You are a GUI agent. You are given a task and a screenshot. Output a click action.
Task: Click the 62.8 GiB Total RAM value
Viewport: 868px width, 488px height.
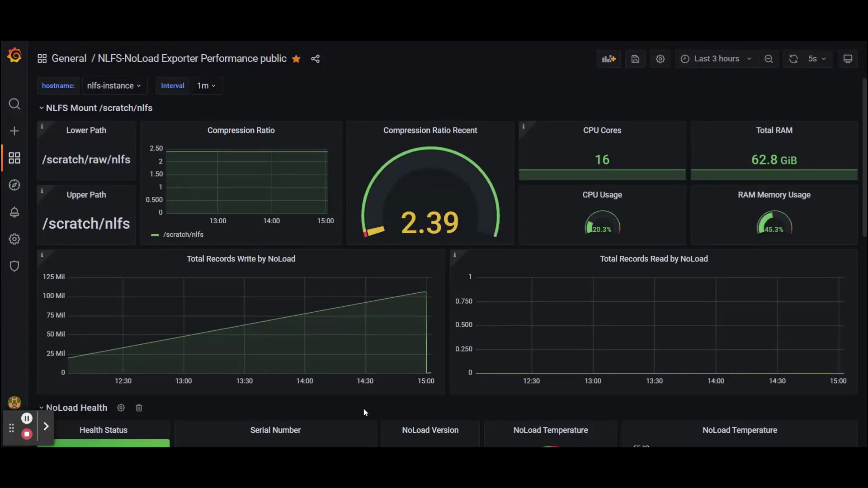[774, 160]
